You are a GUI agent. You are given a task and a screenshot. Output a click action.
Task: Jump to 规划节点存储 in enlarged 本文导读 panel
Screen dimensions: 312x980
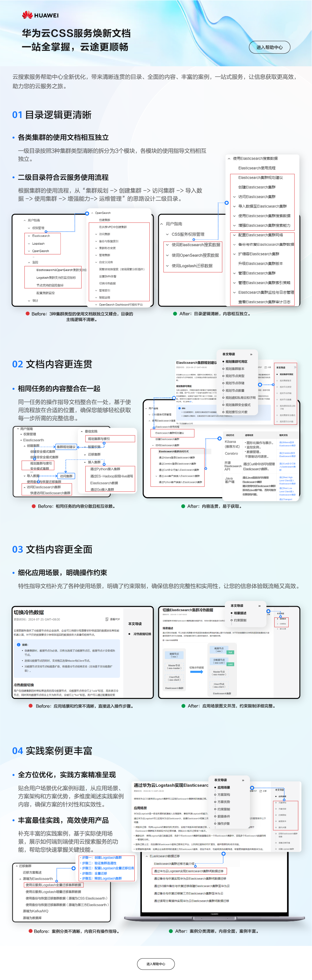click(x=235, y=383)
